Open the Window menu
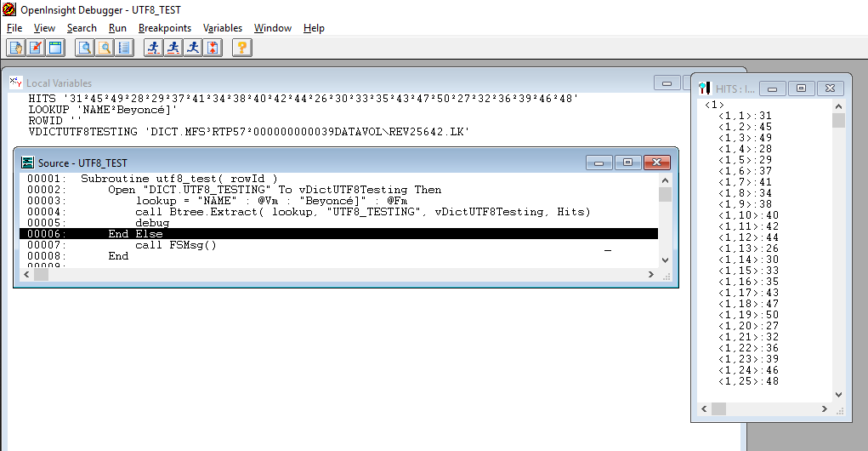868x451 pixels. [x=273, y=28]
